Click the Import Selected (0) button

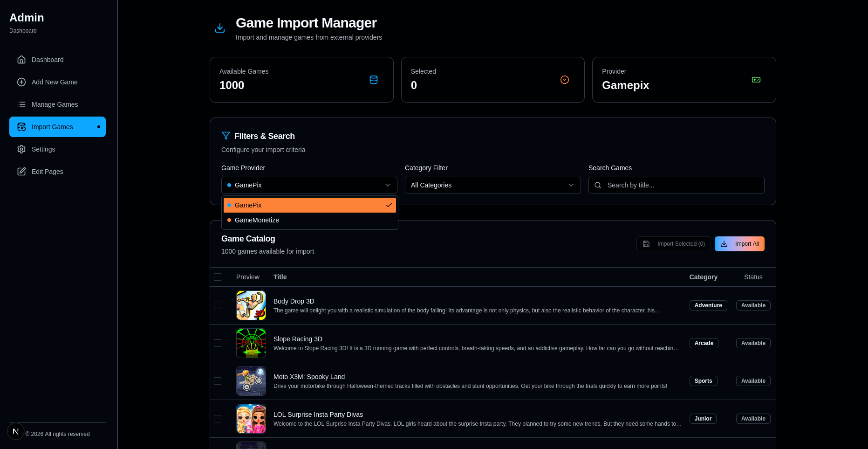point(674,244)
